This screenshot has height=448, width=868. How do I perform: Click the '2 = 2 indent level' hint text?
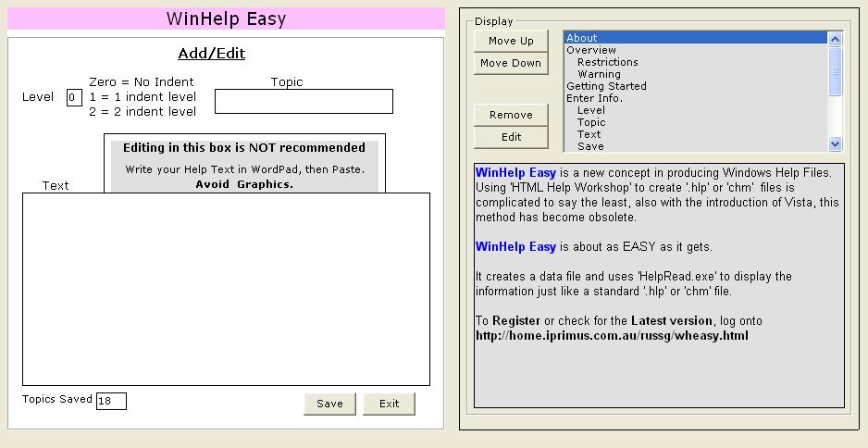click(143, 111)
